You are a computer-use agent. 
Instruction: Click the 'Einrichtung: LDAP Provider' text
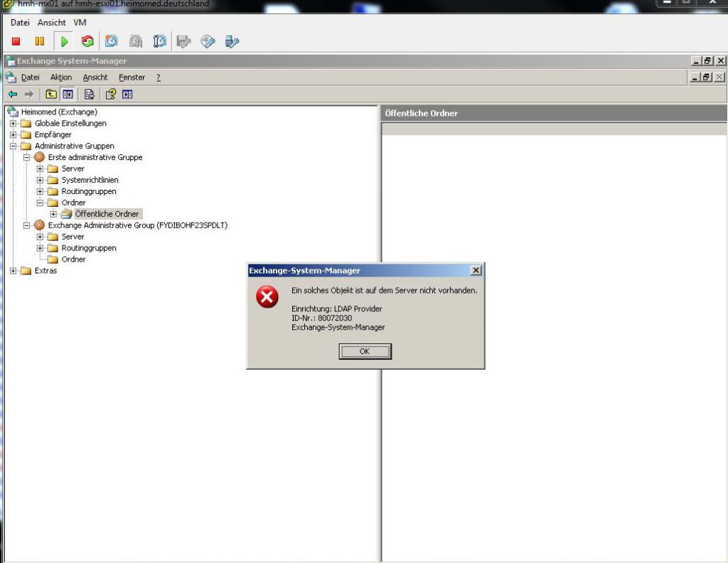[336, 309]
